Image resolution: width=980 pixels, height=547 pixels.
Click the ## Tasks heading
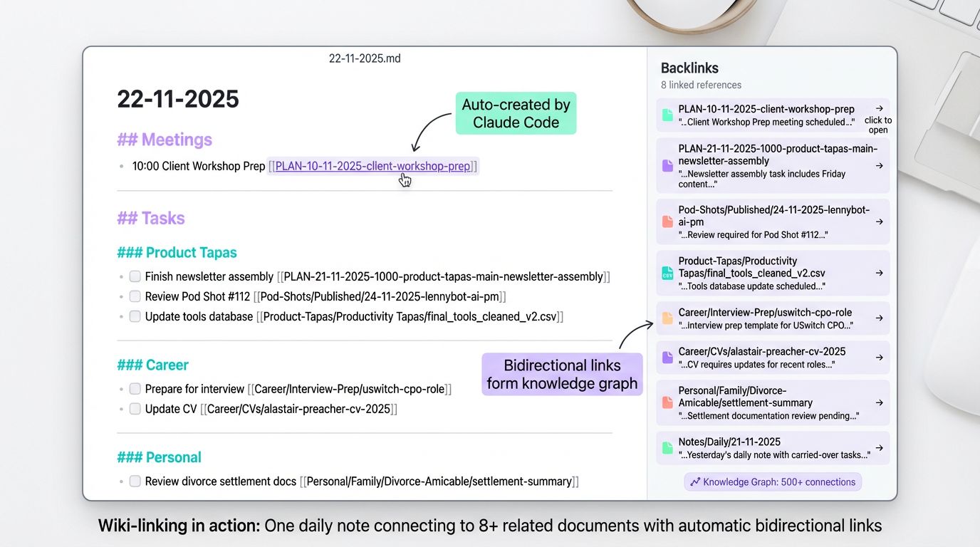[x=151, y=218]
